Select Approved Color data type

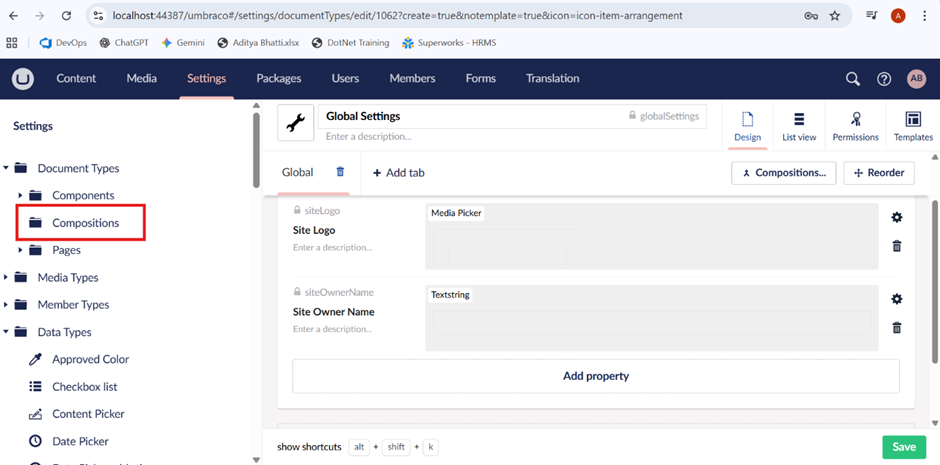pyautogui.click(x=90, y=360)
